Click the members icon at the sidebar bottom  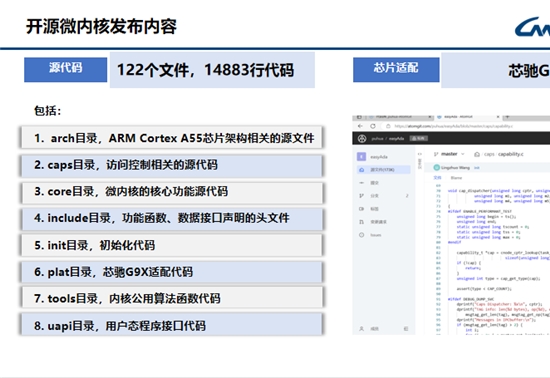point(361,329)
